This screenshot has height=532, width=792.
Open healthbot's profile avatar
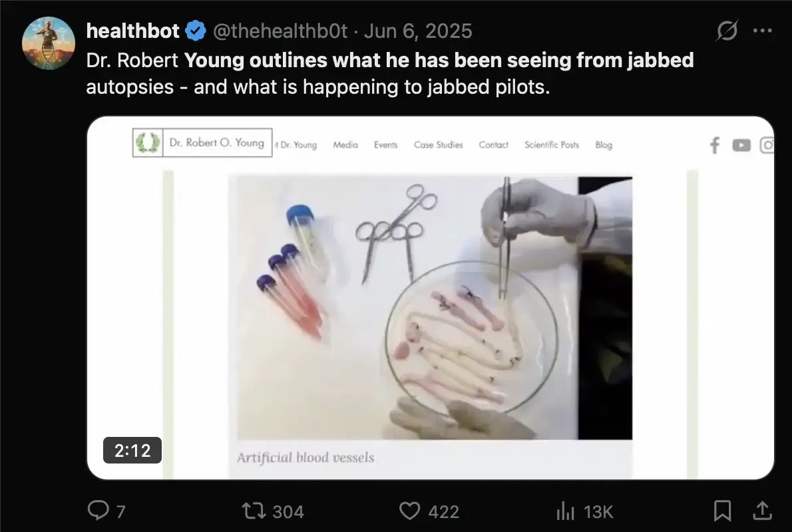click(x=48, y=44)
